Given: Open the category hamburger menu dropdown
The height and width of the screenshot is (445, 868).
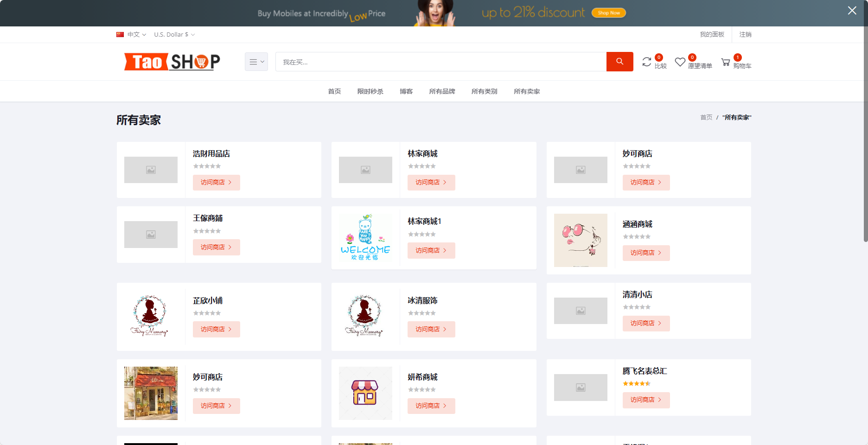Looking at the screenshot, I should (256, 62).
